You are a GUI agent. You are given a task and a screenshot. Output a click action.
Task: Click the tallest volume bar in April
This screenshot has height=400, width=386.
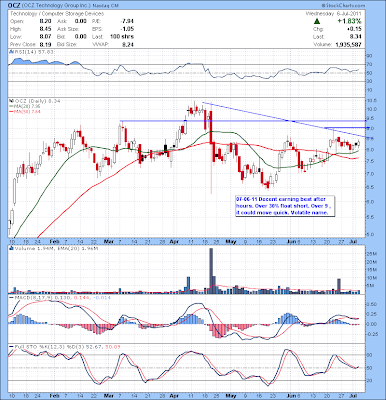pos(211,271)
